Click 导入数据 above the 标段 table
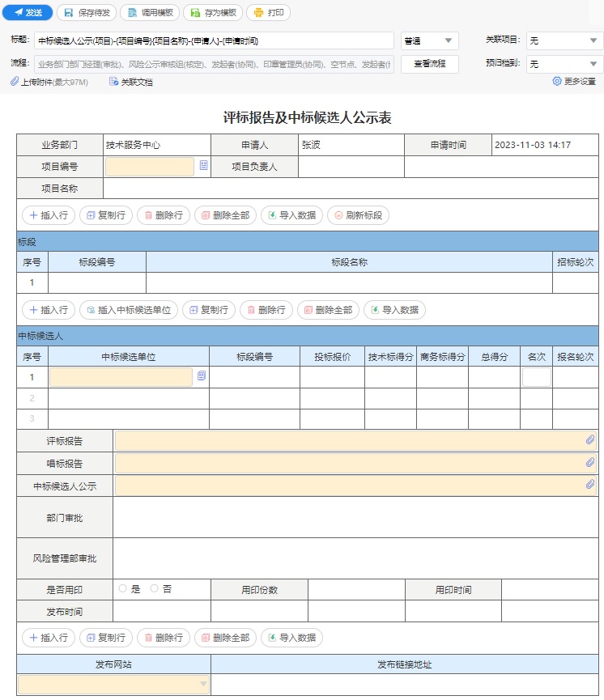 tap(292, 215)
